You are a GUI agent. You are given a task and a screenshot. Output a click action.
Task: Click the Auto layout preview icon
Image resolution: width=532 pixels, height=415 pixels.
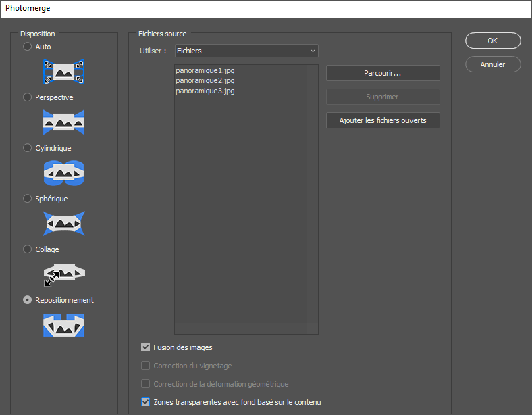pos(63,71)
